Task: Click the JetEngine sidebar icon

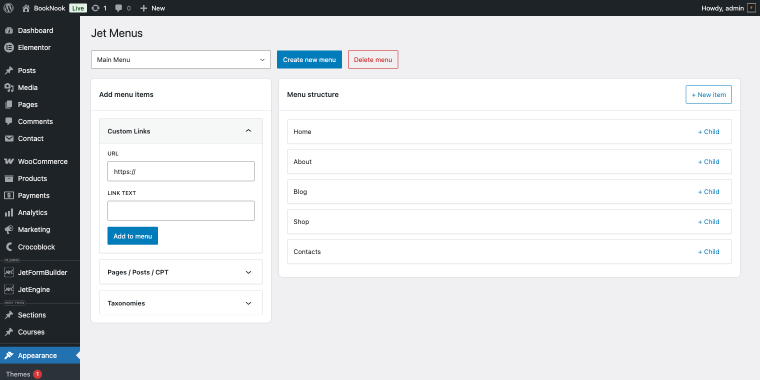Action: (9, 289)
